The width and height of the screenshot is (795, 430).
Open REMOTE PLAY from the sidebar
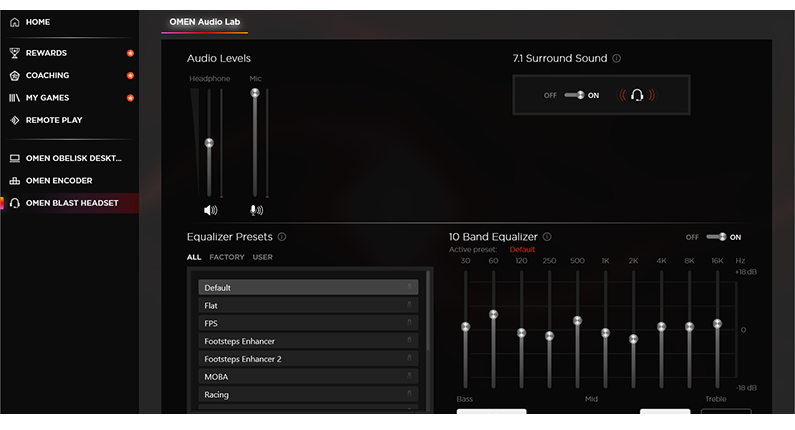pyautogui.click(x=54, y=120)
